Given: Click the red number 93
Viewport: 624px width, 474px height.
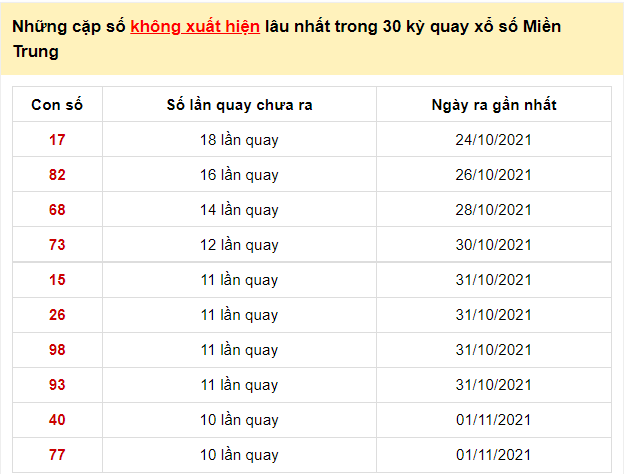Looking at the screenshot, I should tap(57, 385).
